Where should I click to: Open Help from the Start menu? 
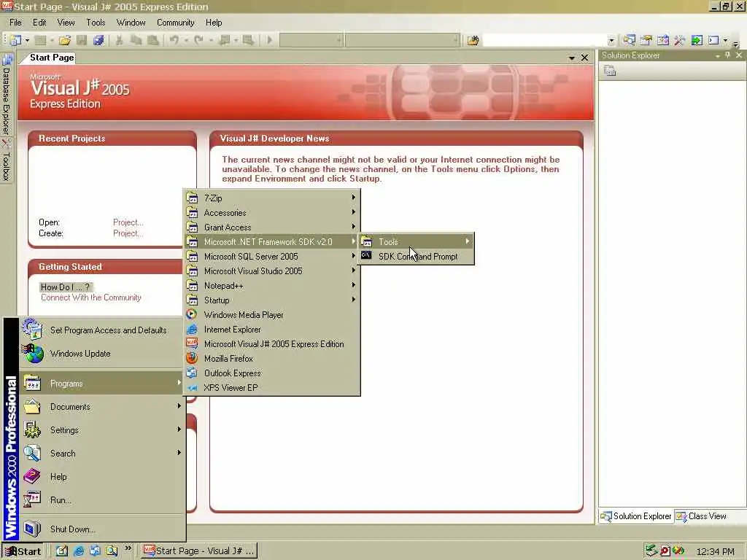pyautogui.click(x=101, y=477)
